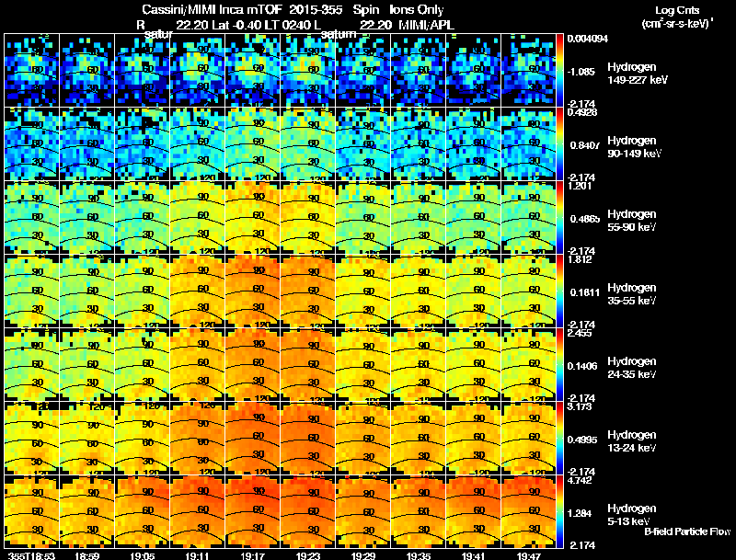Click the '1.201' colorbar value
Screen dimensions: 736x560
(580, 186)
